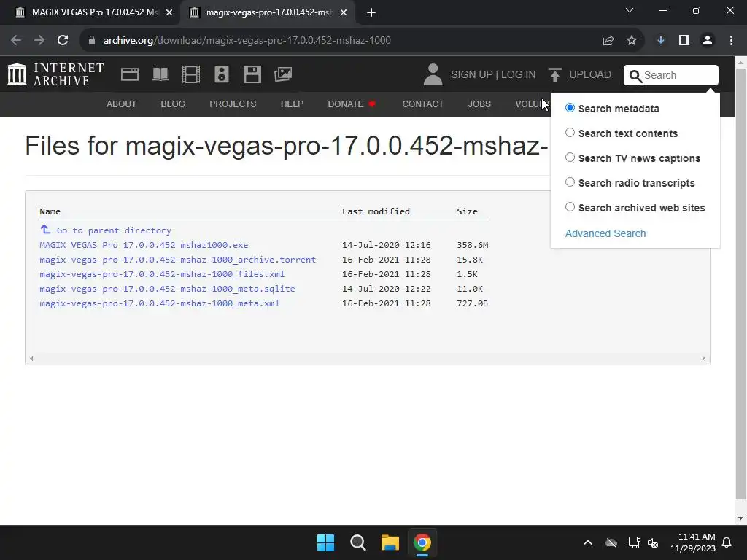The image size is (747, 560).
Task: Open Windows taskbar search
Action: [357, 542]
